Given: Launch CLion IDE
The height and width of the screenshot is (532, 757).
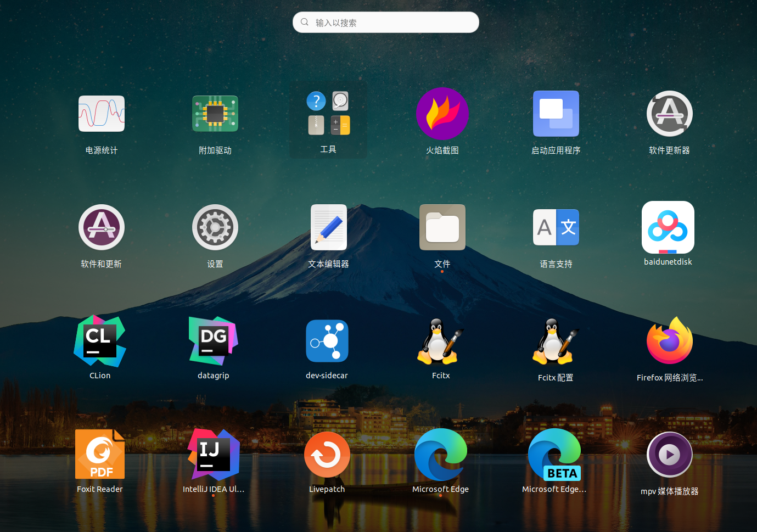Looking at the screenshot, I should pos(100,341).
